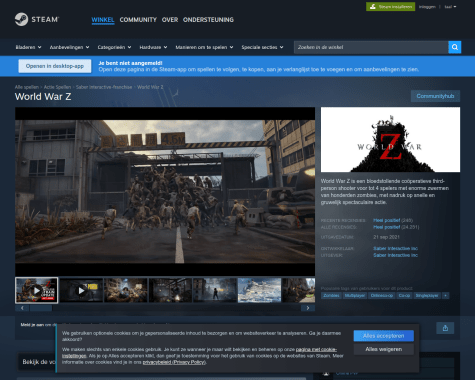Select the Co-op tag
This screenshot has height=380, width=475.
pos(404,296)
